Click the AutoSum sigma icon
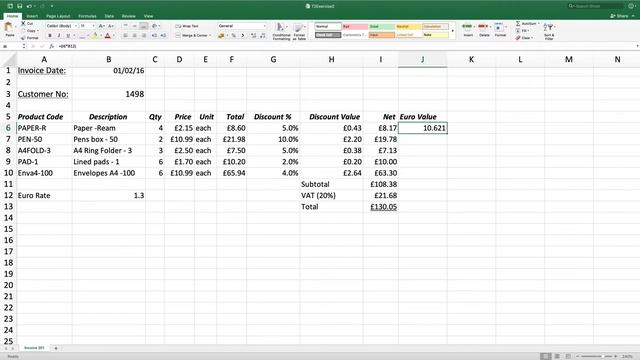The image size is (640, 360). tap(518, 24)
